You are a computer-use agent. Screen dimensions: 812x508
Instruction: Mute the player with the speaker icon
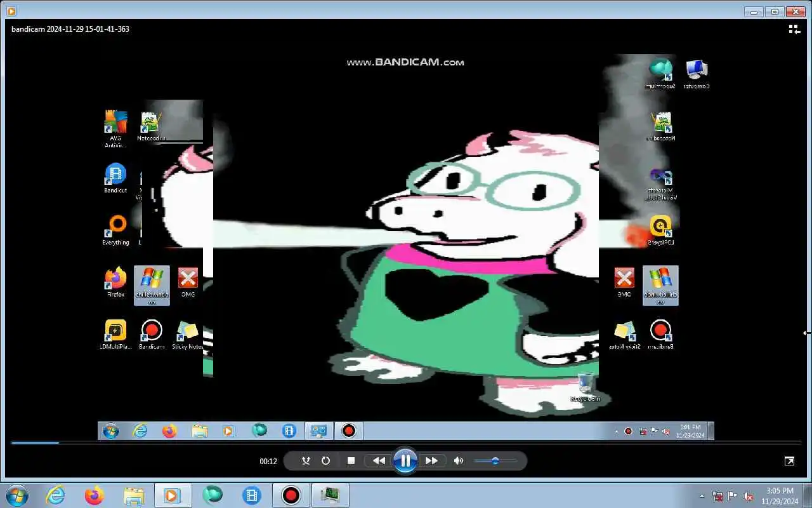[459, 460]
